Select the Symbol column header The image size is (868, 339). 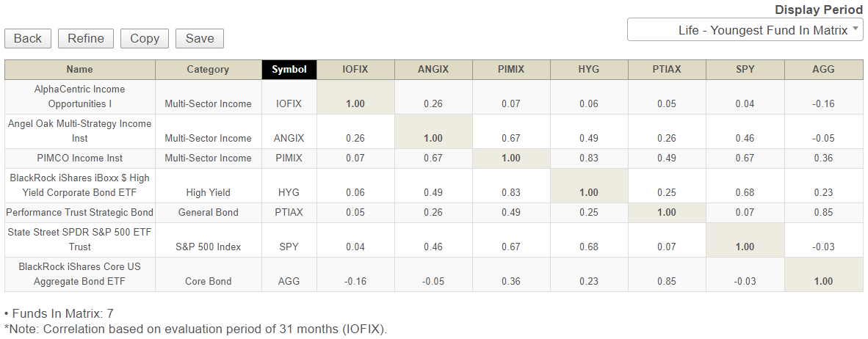tap(289, 70)
